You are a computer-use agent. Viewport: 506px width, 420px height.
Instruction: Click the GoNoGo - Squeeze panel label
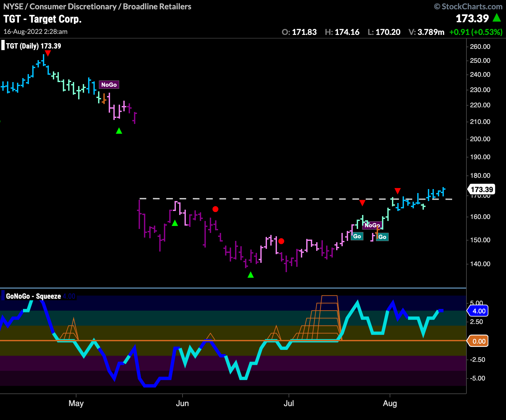[x=33, y=296]
